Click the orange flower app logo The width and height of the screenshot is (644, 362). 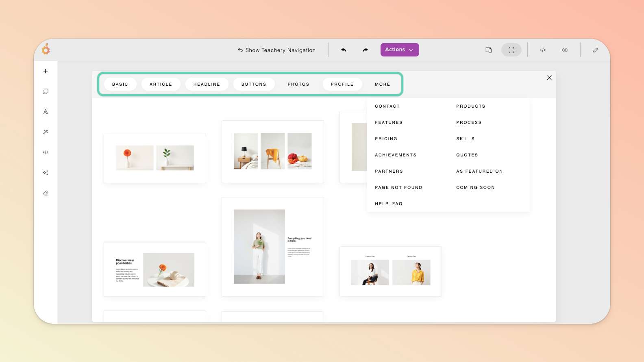[46, 49]
